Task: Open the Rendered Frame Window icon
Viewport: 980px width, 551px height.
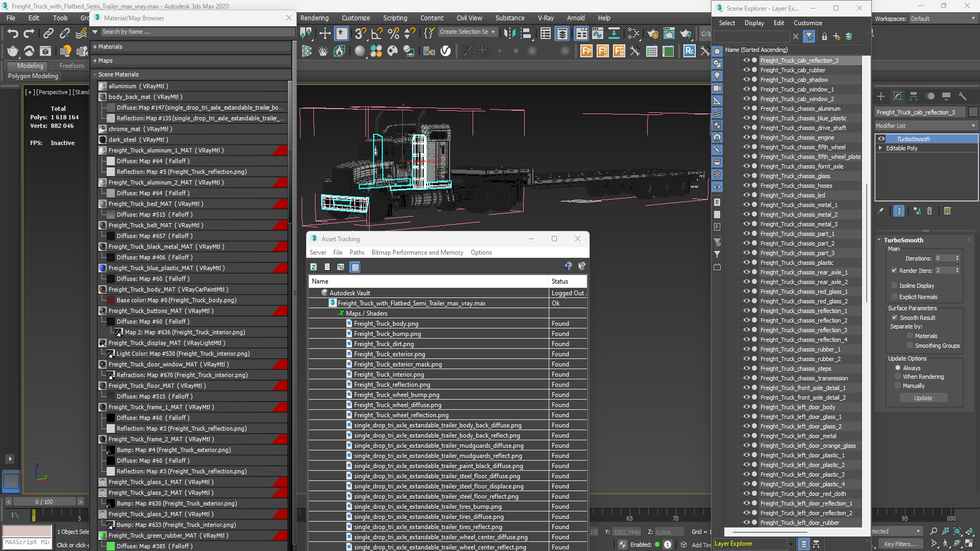Action: [x=669, y=34]
